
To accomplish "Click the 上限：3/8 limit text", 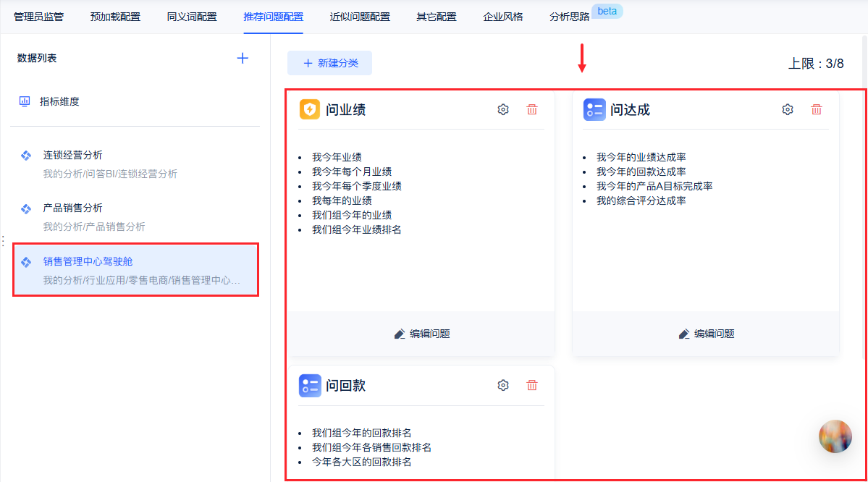I will pos(816,64).
